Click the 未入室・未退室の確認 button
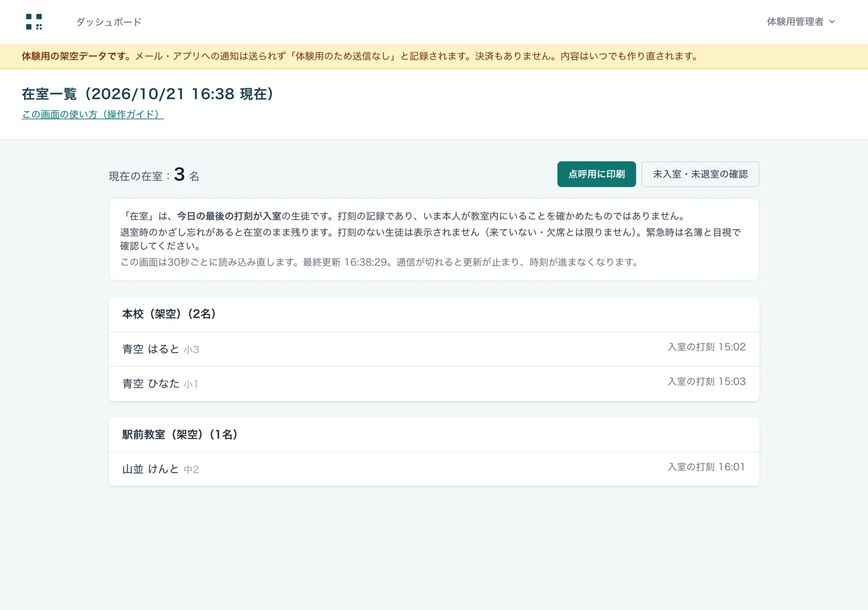The height and width of the screenshot is (610, 868). pos(700,174)
